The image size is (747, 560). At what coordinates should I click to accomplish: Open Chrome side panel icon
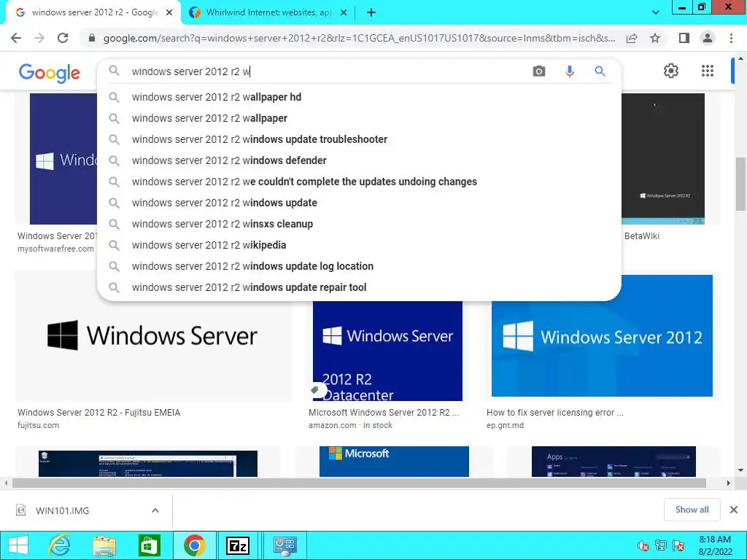684,38
